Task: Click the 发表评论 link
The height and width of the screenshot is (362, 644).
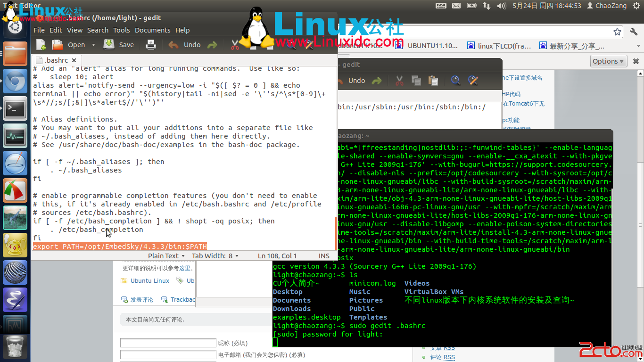Action: click(142, 299)
